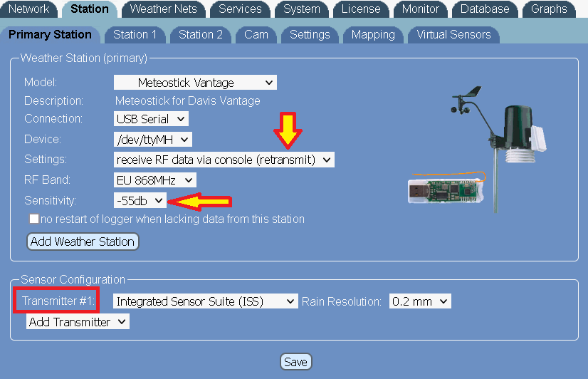Click the Meteostick USB stick image
588x379 pixels.
[446, 189]
